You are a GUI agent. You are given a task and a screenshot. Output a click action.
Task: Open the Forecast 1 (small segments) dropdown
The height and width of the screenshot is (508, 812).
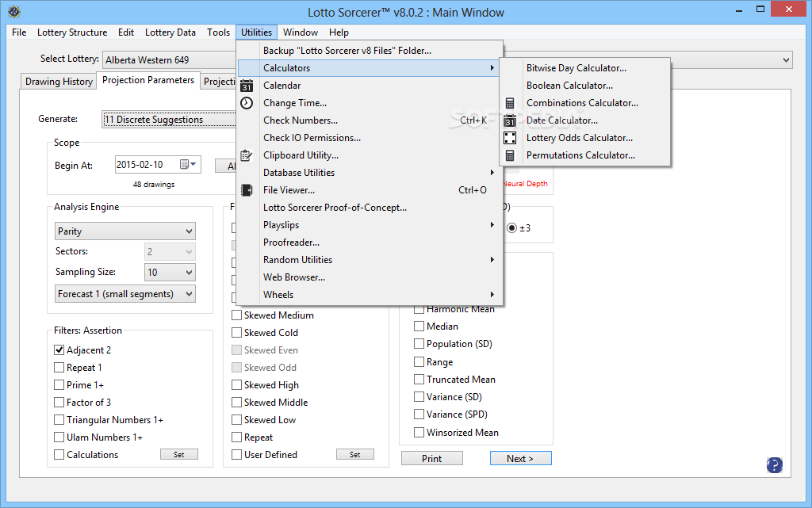124,294
